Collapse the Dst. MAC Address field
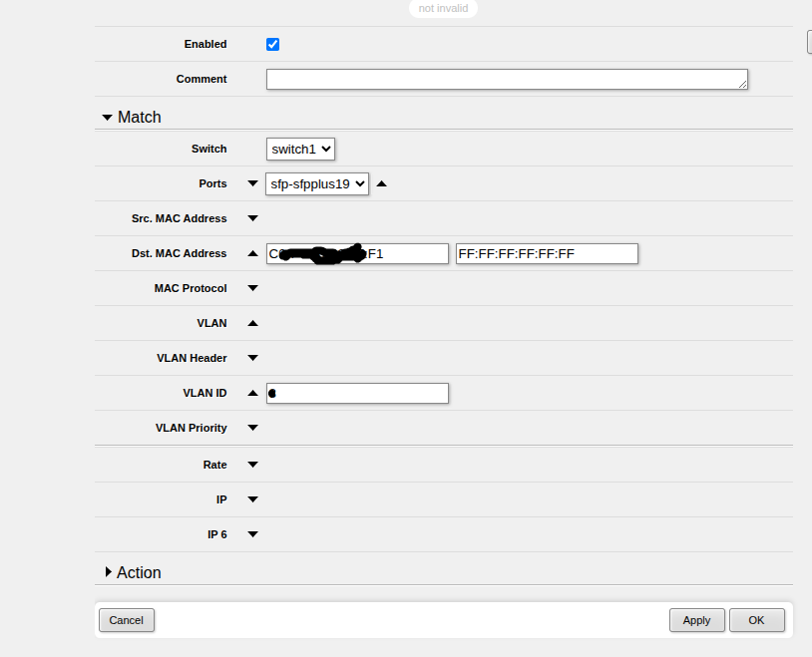Image resolution: width=812 pixels, height=657 pixels. (252, 253)
